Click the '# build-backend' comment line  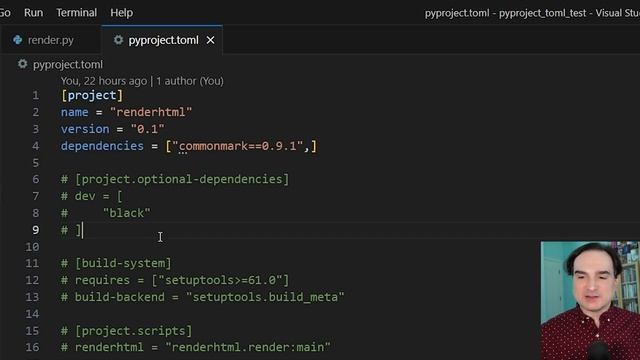202,297
